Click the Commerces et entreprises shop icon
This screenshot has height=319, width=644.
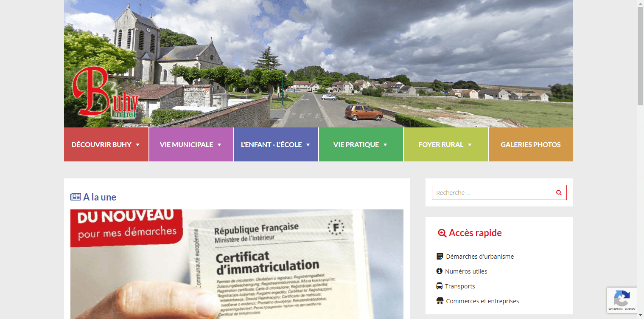pos(440,301)
